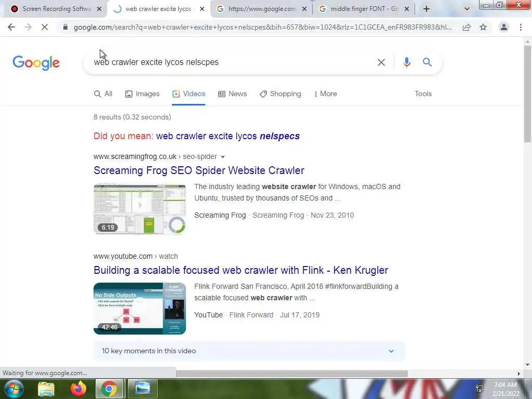Click scroll right arrow of horizontal scrollbar
This screenshot has height=399, width=532.
519,374
